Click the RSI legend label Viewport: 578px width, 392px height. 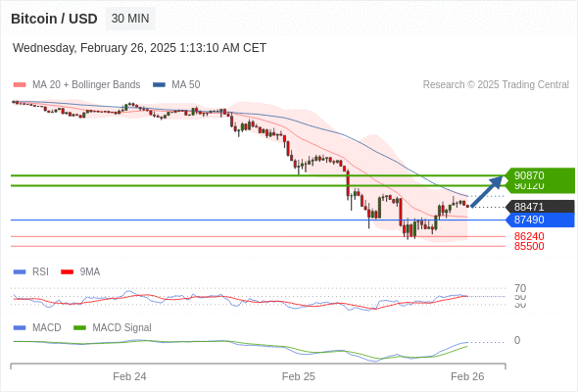(40, 272)
